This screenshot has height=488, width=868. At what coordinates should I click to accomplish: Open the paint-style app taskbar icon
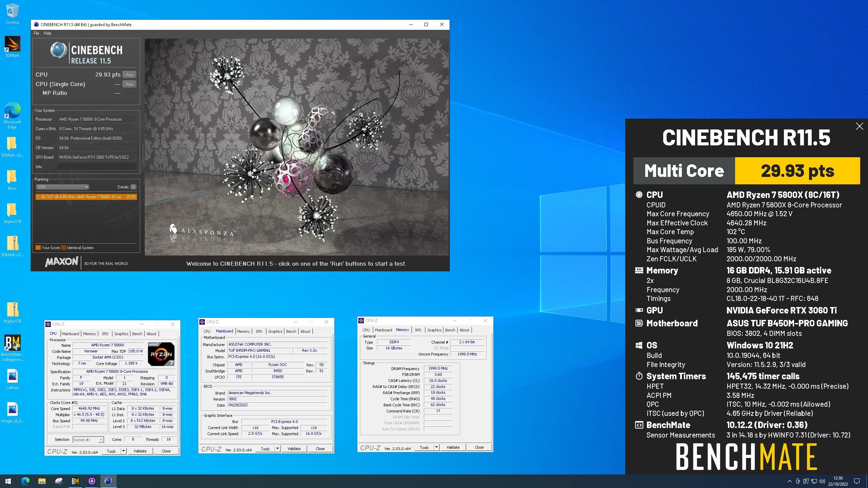59,481
